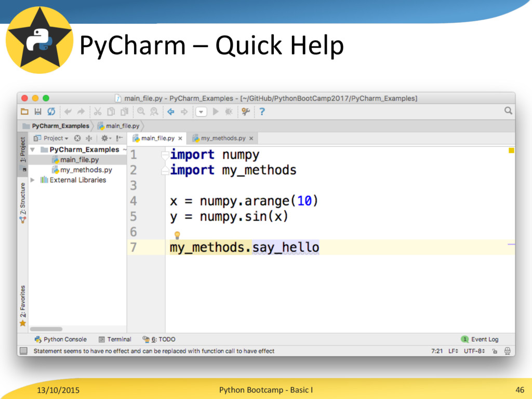Screen dimensions: 532x399
Task: Click the Run play icon
Action: pyautogui.click(x=216, y=111)
